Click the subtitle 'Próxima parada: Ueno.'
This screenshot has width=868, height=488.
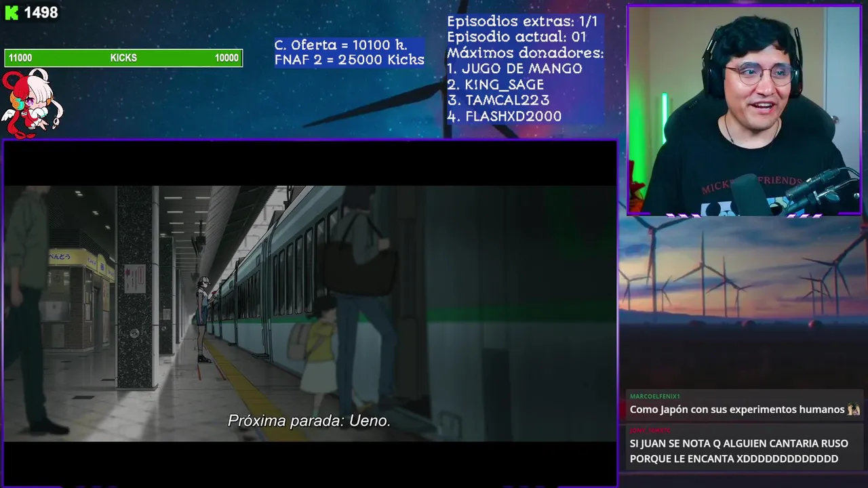[309, 421]
